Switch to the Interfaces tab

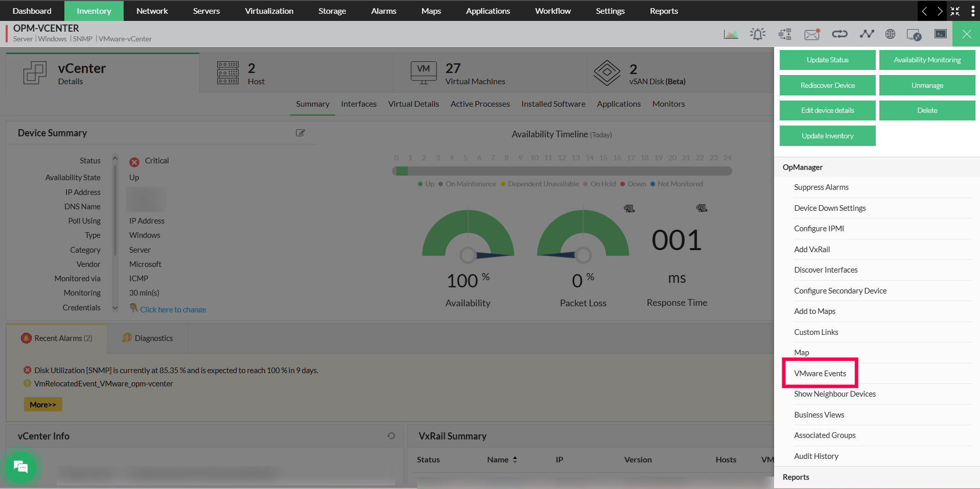tap(359, 104)
